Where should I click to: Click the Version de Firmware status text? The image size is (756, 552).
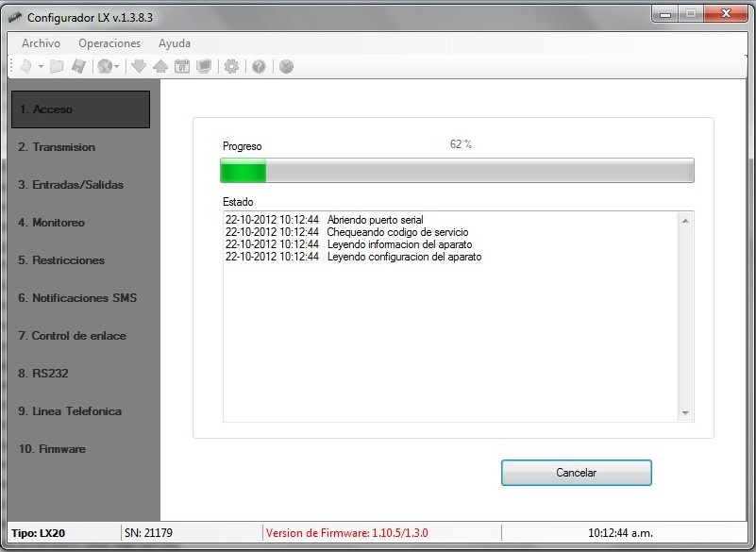346,533
